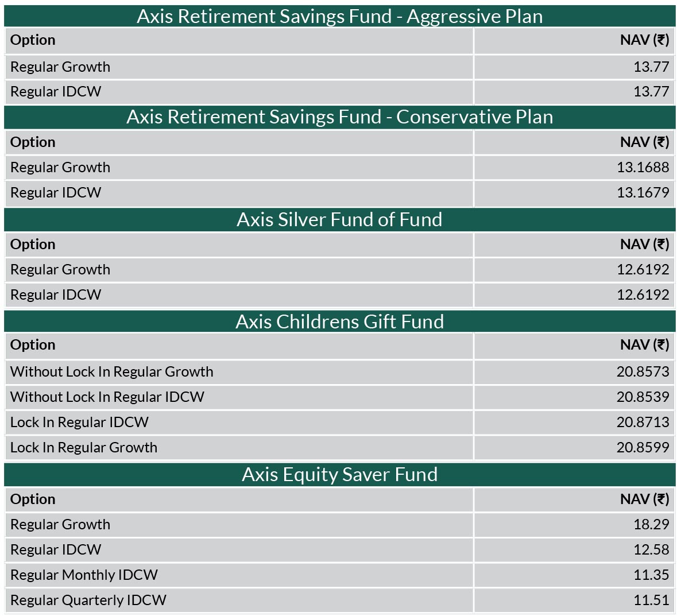Viewport: 677px width, 616px height.
Task: Click the NAV (₹) header under Equity Saver Fund
Action: tap(645, 499)
